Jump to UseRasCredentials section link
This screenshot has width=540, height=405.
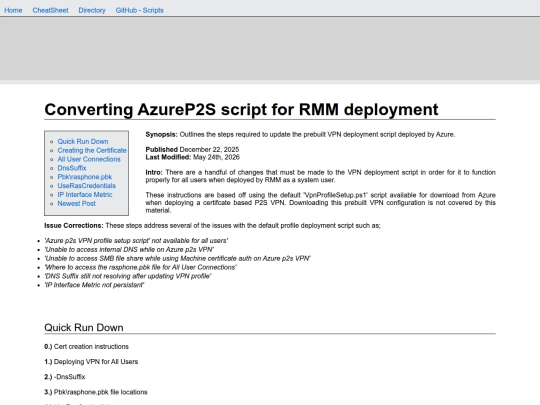pyautogui.click(x=86, y=186)
